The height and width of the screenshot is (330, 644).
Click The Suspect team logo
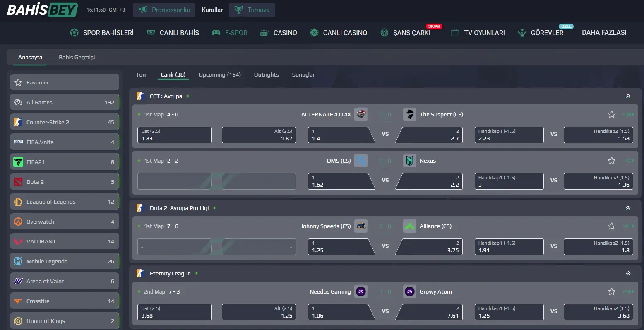click(x=410, y=114)
